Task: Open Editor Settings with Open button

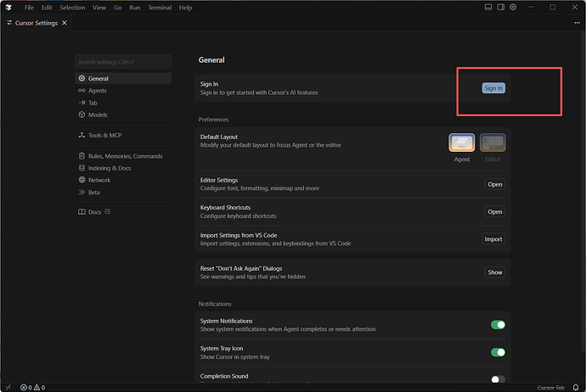Action: click(x=495, y=184)
